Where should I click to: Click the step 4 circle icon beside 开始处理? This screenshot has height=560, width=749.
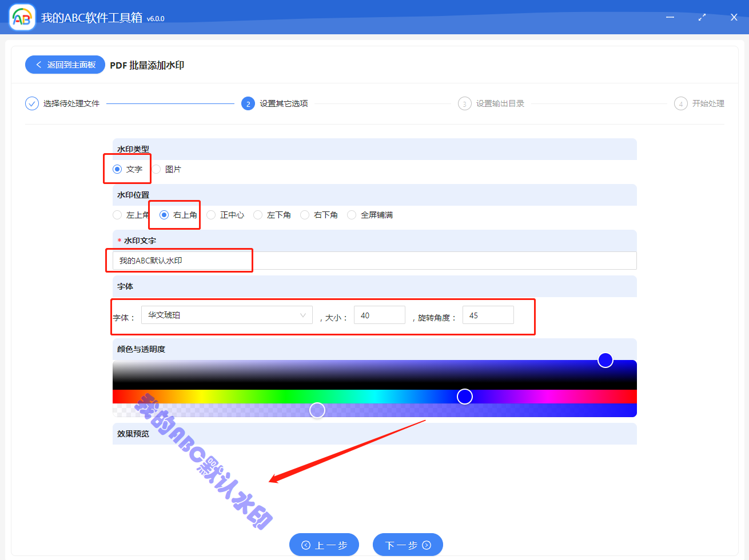pos(680,103)
